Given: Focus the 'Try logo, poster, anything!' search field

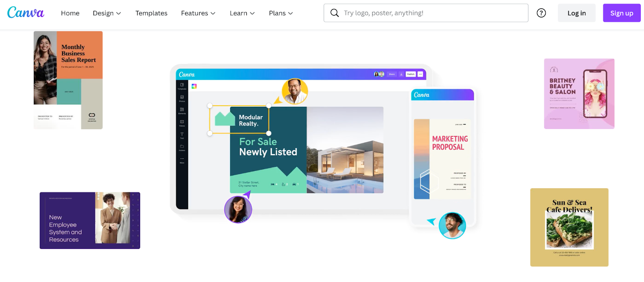Looking at the screenshot, I should 426,13.
